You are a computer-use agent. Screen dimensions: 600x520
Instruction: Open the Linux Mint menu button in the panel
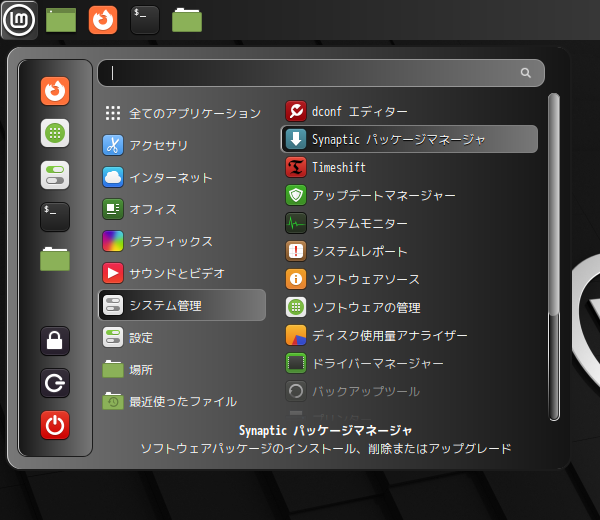point(19,20)
